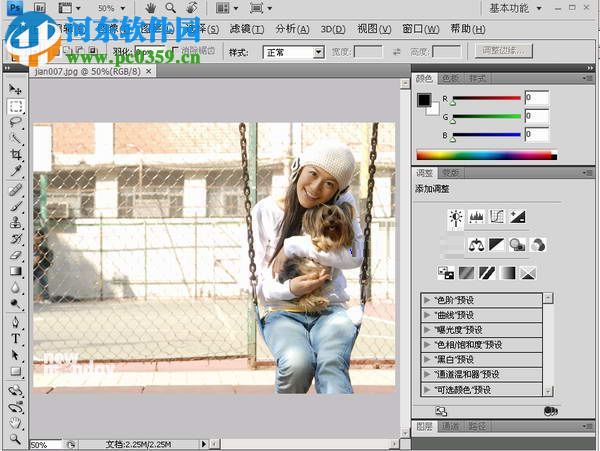Open the 样式 dropdown showing 正常
The height and width of the screenshot is (451, 600).
pos(293,52)
